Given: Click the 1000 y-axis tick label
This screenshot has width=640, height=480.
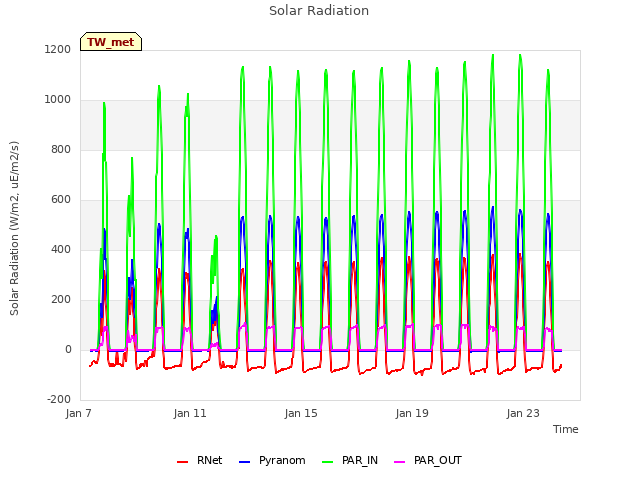Looking at the screenshot, I should pos(58,100).
